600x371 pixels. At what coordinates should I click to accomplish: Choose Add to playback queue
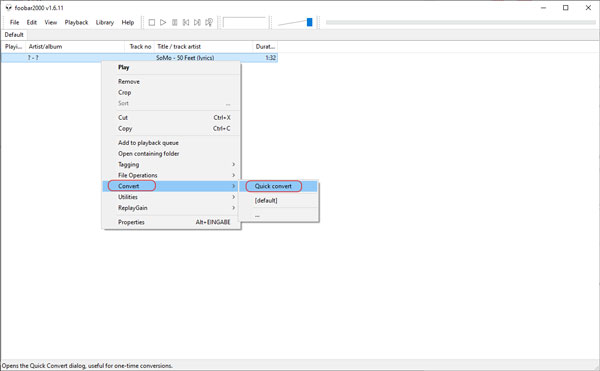[171, 143]
